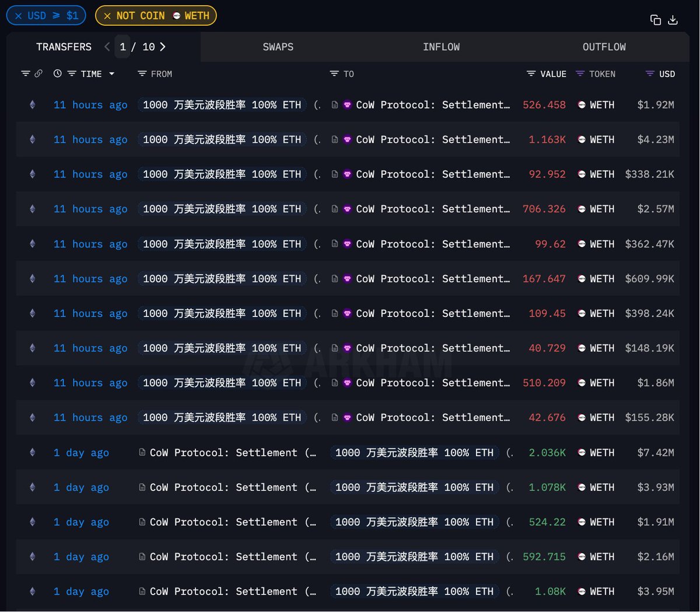Copy table data using the copy icon
The height and width of the screenshot is (612, 700).
[656, 20]
